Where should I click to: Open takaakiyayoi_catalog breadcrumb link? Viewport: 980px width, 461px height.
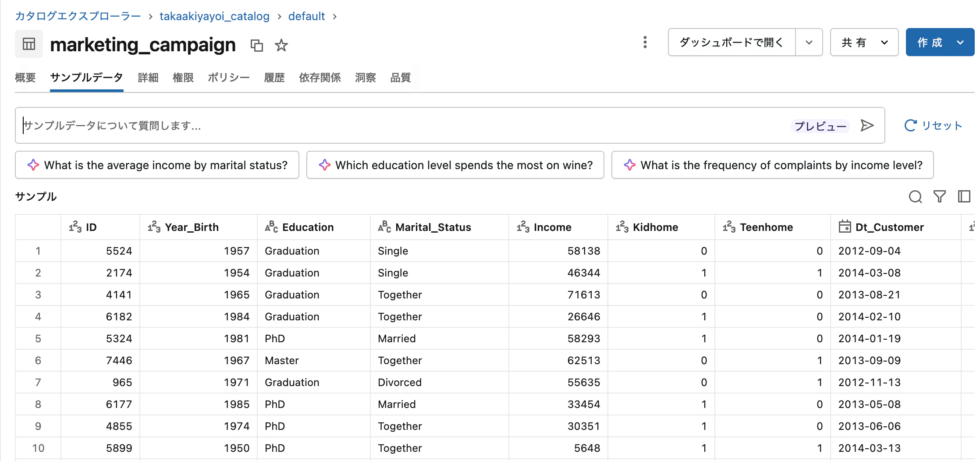tap(214, 16)
